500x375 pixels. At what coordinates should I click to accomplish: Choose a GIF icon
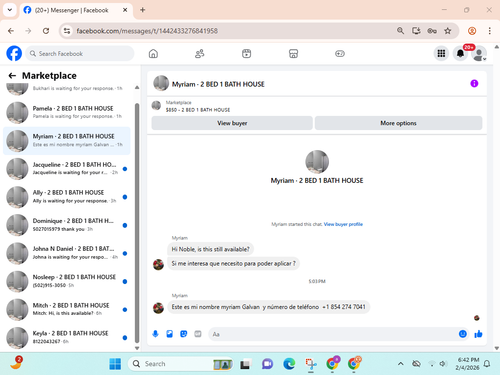point(198,334)
